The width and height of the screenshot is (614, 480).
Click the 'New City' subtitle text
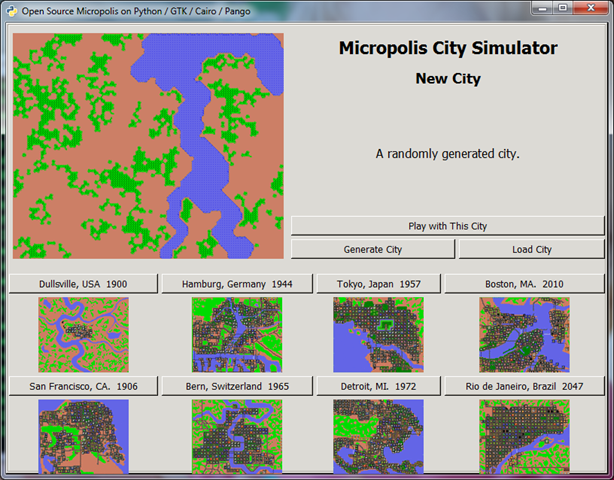[x=448, y=79]
